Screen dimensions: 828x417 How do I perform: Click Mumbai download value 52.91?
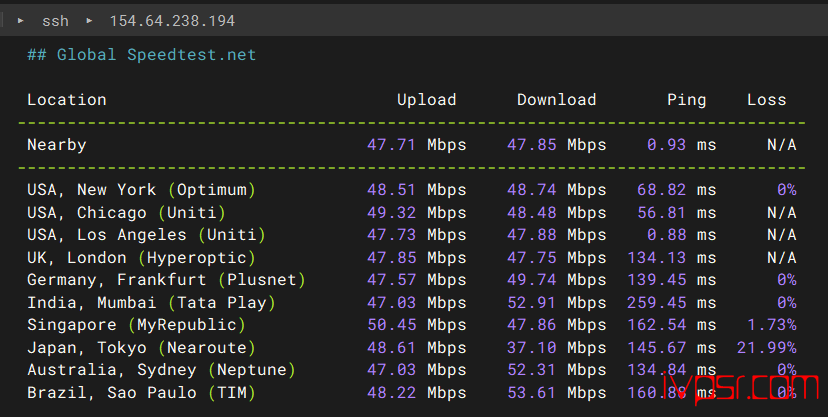coord(532,303)
